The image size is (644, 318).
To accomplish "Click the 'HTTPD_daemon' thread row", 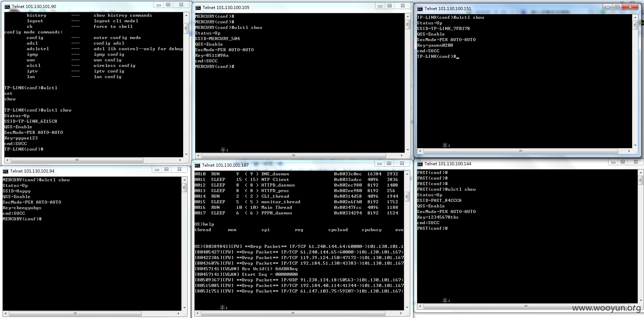I will click(x=296, y=185).
